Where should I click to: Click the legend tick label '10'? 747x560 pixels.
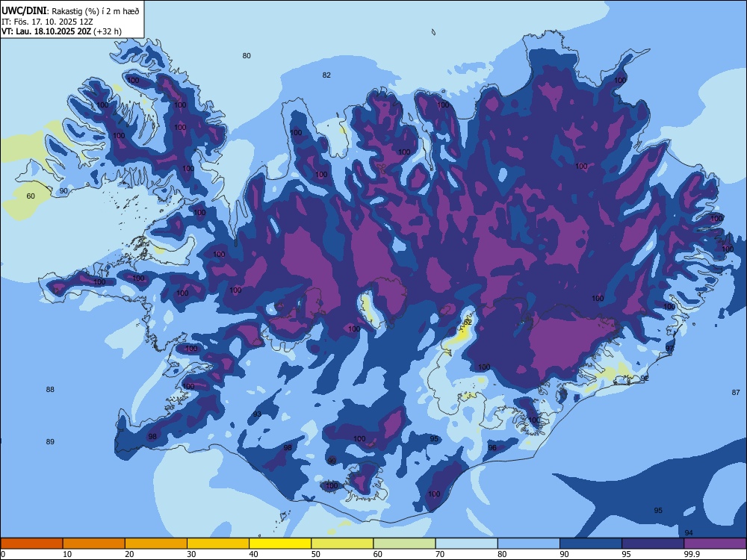pos(67,554)
